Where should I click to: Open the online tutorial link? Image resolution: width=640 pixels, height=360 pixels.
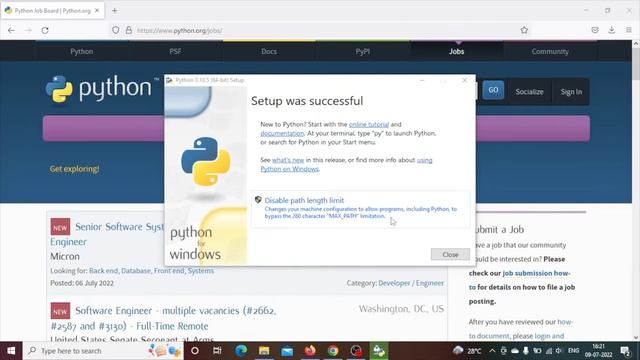(369, 124)
